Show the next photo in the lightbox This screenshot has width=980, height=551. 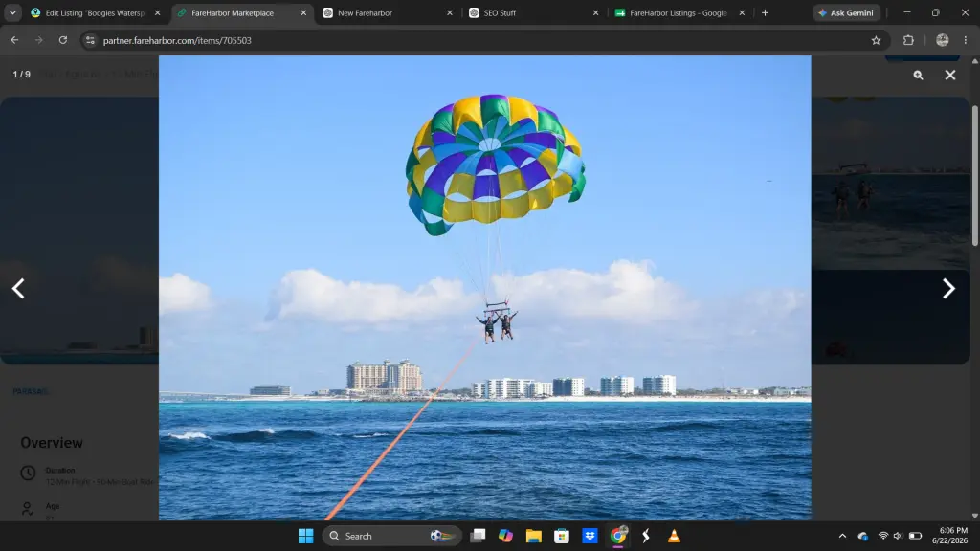[948, 289]
